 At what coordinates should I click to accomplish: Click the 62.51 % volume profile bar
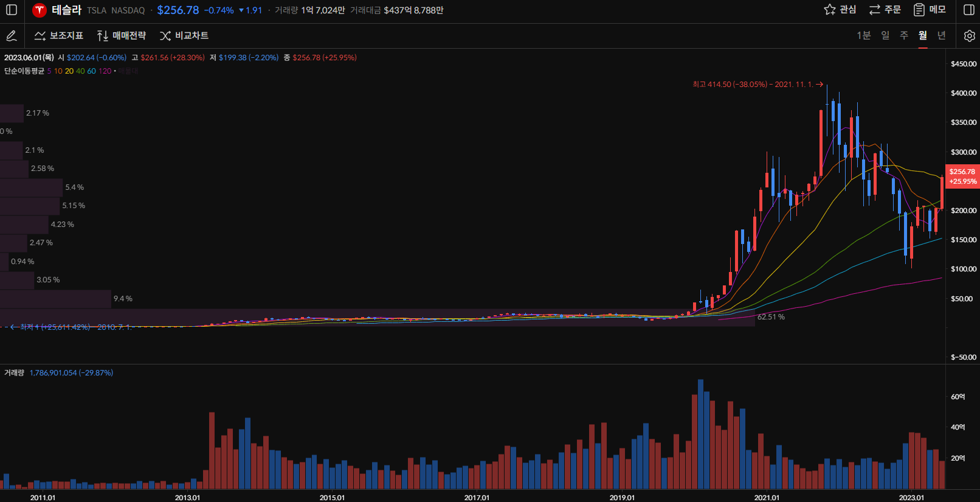[x=377, y=317]
